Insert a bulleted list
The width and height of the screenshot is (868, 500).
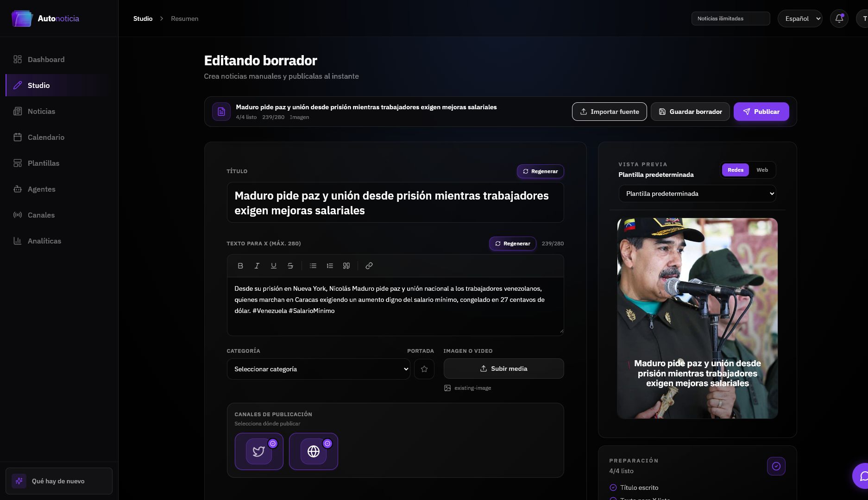click(x=313, y=266)
